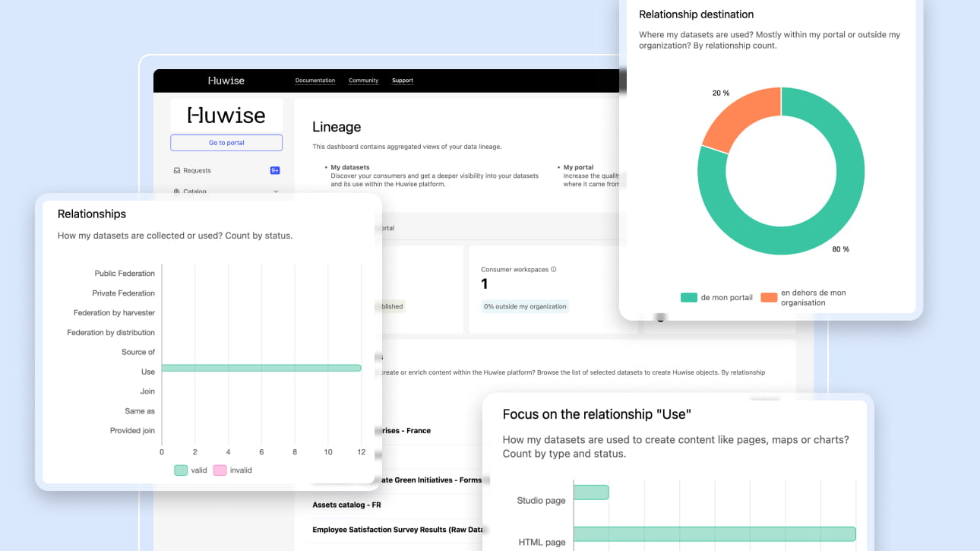Image resolution: width=980 pixels, height=551 pixels.
Task: Click the large Huwise sidebar logo
Action: (x=226, y=116)
